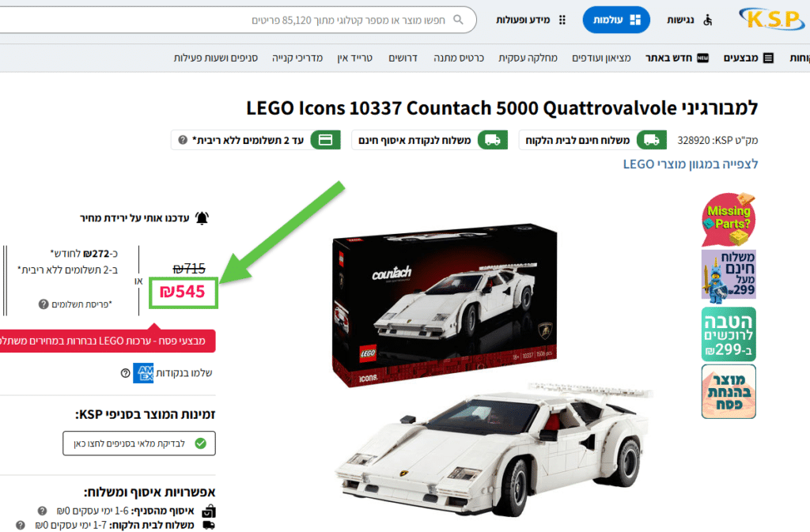Click the LEGO Countach box image
The height and width of the screenshot is (532, 810).
(x=445, y=304)
